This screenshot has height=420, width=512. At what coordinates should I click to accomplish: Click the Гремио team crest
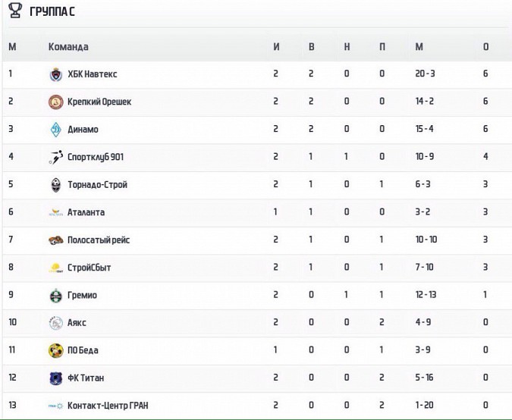[56, 296]
